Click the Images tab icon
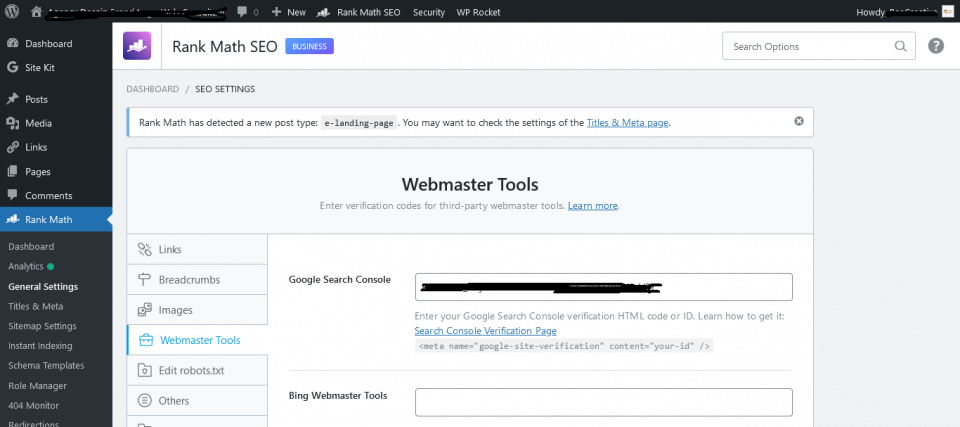This screenshot has height=427, width=960. (144, 310)
